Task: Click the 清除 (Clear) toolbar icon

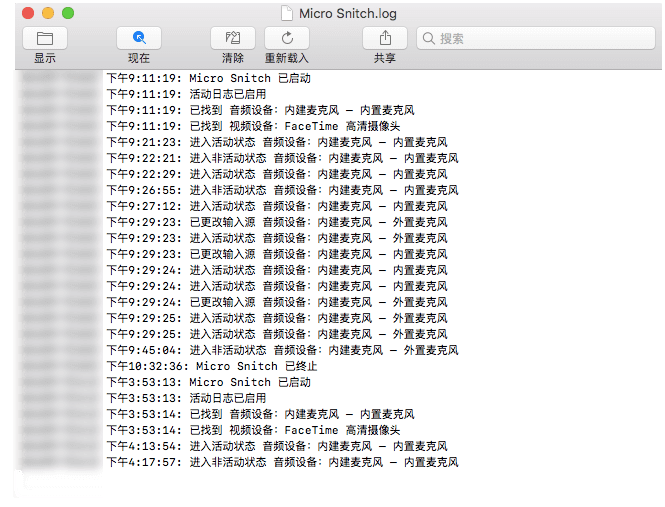Action: (x=233, y=39)
